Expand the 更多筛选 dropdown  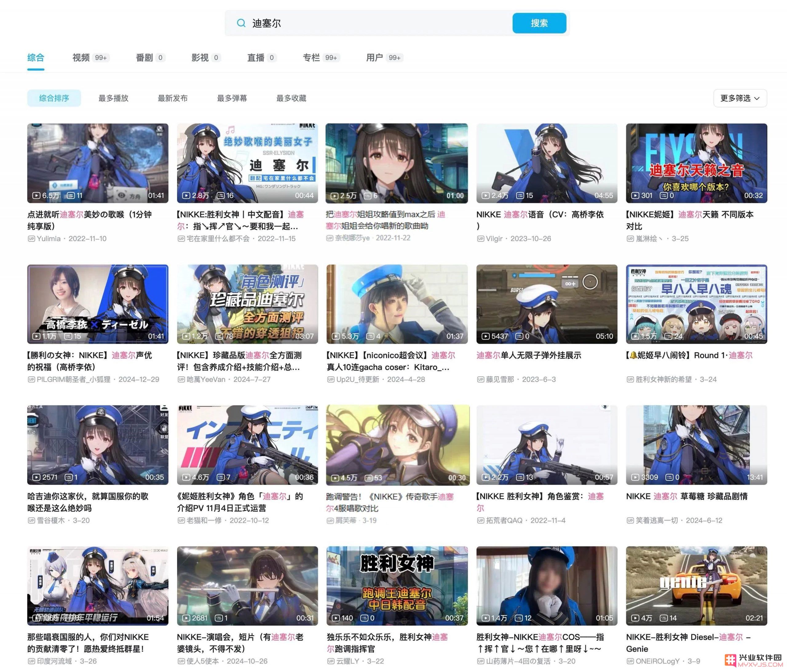(740, 98)
